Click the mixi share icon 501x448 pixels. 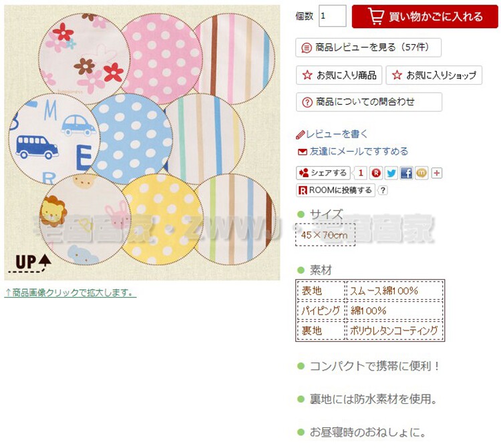422,173
